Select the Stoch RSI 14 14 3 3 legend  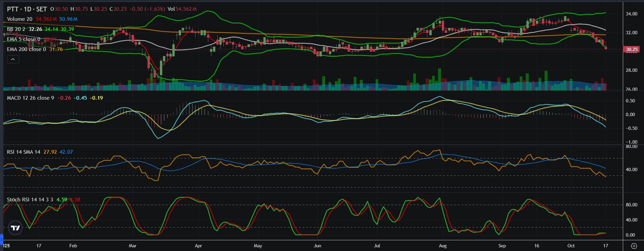click(30, 200)
